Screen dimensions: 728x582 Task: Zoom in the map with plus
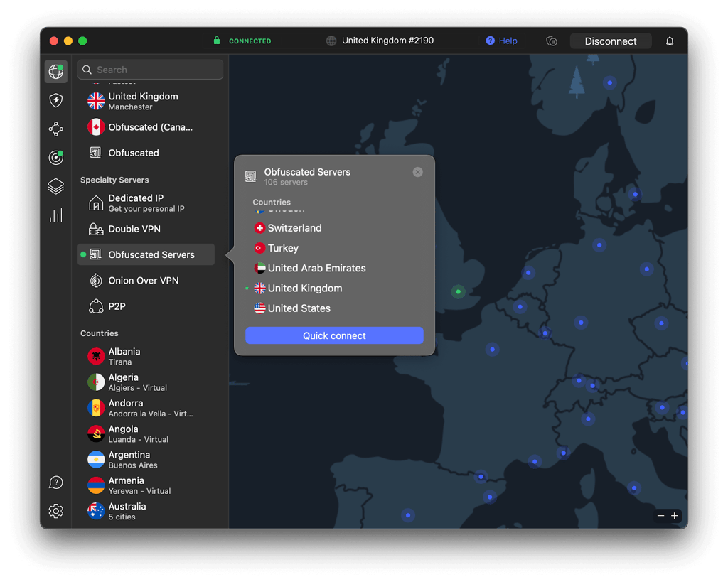(675, 516)
